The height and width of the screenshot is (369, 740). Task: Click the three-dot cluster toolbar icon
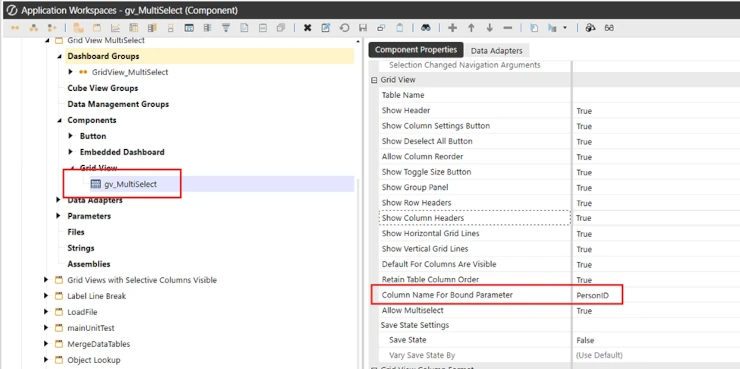point(34,28)
